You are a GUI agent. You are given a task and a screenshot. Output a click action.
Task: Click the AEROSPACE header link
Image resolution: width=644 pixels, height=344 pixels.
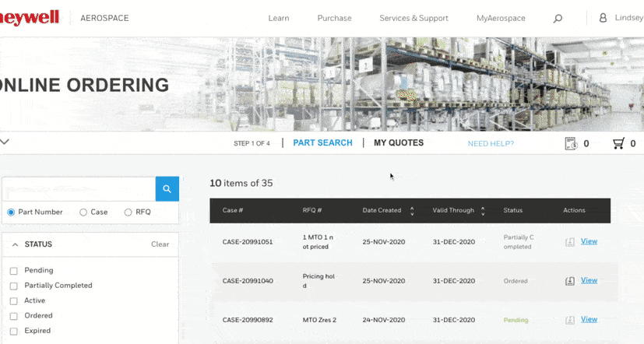click(104, 18)
